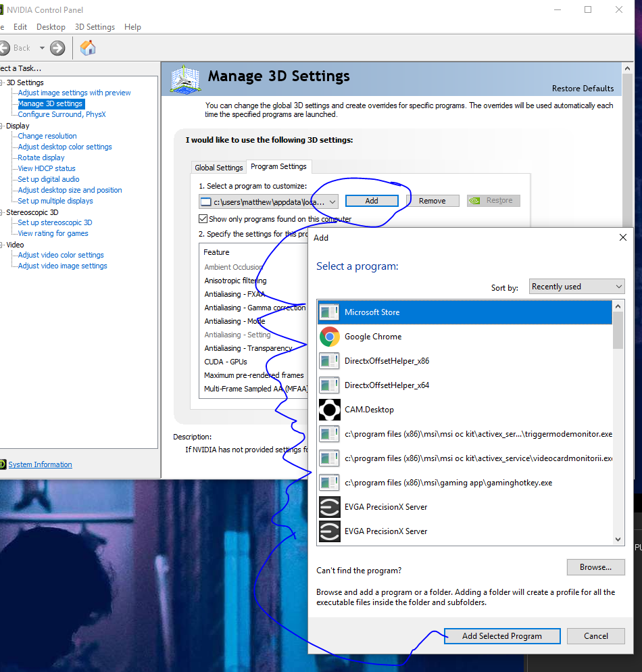642x672 pixels.
Task: Click the green forward arrow icon
Action: (57, 48)
